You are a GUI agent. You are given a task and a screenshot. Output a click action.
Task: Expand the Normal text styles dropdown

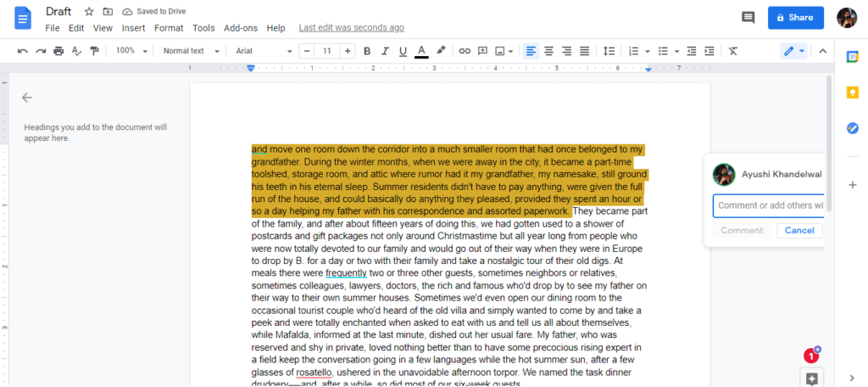tap(192, 51)
